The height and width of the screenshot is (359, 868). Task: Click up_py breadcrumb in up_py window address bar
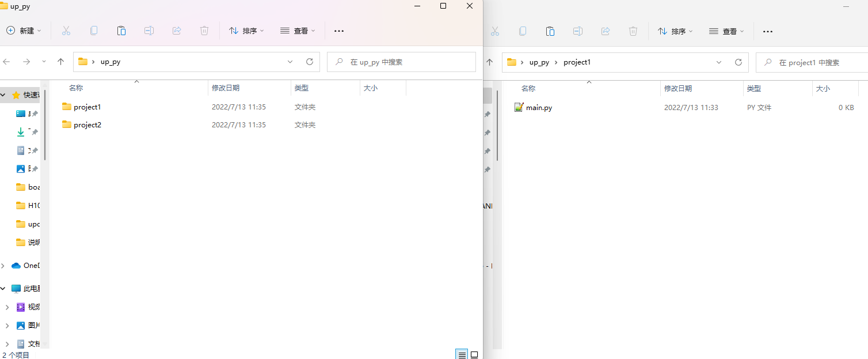[111, 62]
